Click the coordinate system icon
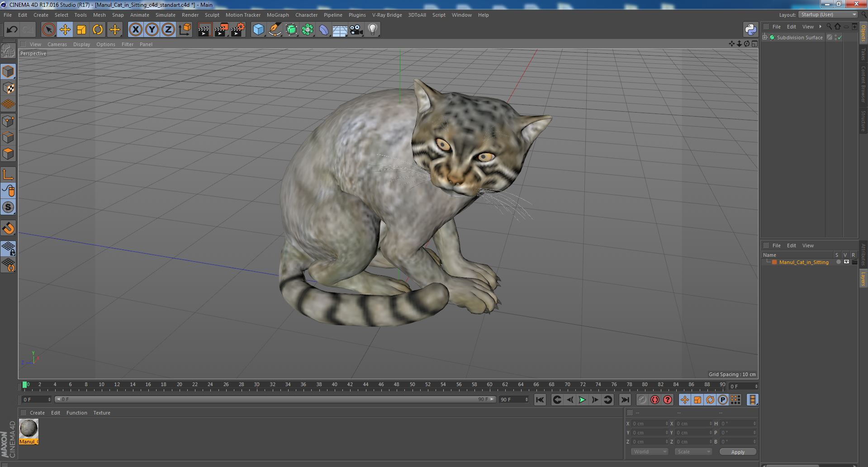The image size is (868, 467). [185, 30]
